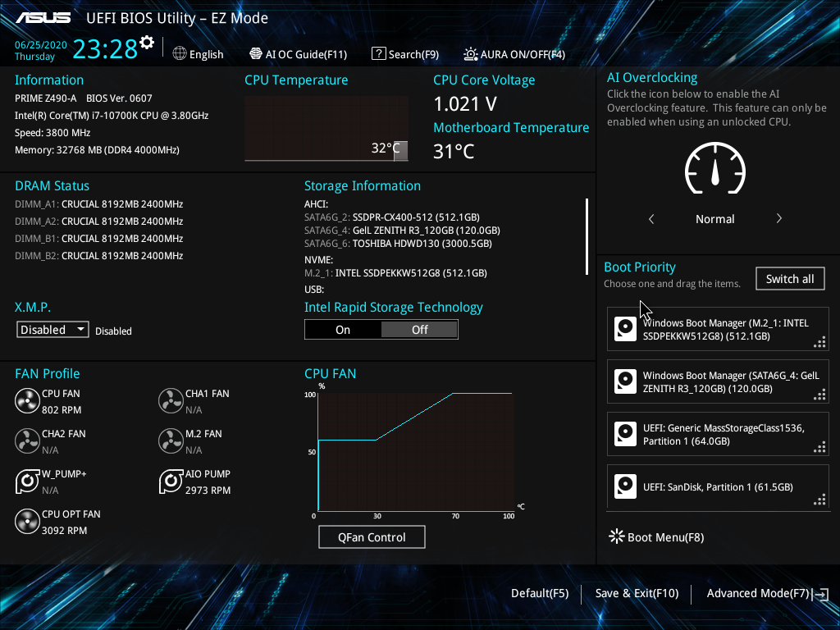Viewport: 840px width, 630px height.
Task: Open the time settings gear icon
Action: click(147, 43)
